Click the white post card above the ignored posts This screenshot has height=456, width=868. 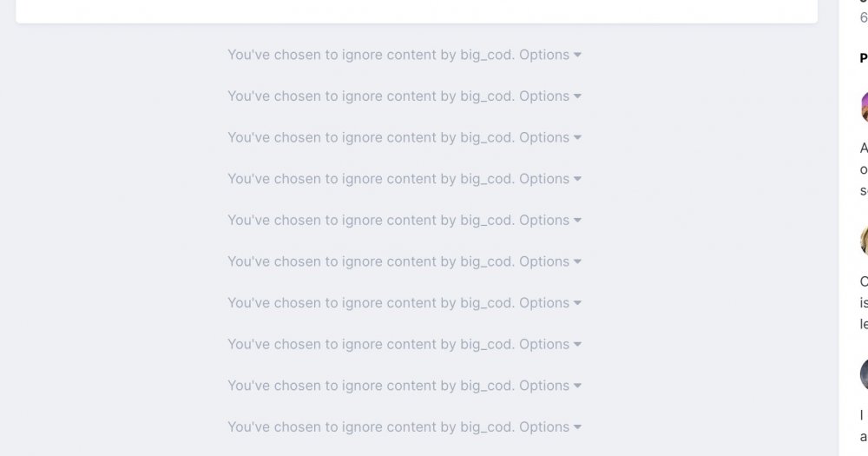[417, 11]
